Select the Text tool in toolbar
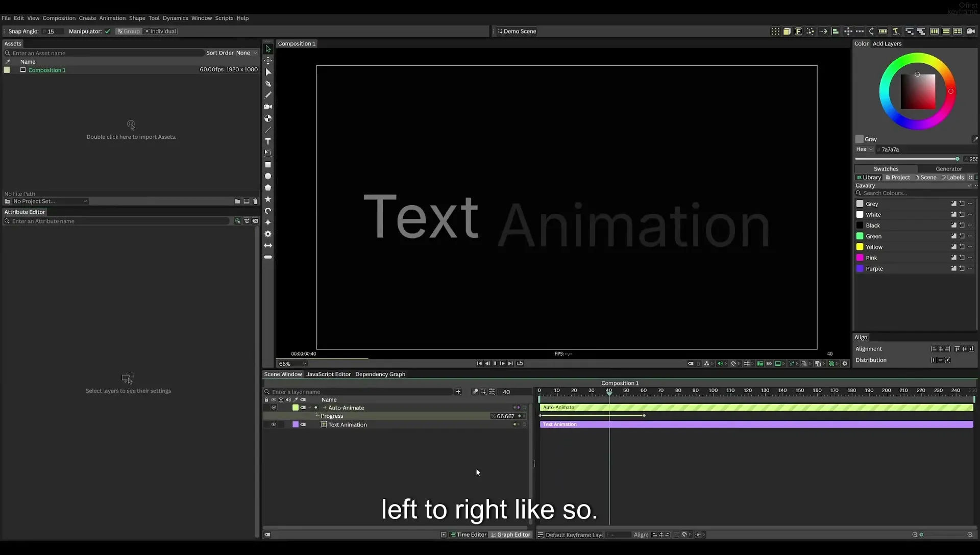 pos(268,141)
